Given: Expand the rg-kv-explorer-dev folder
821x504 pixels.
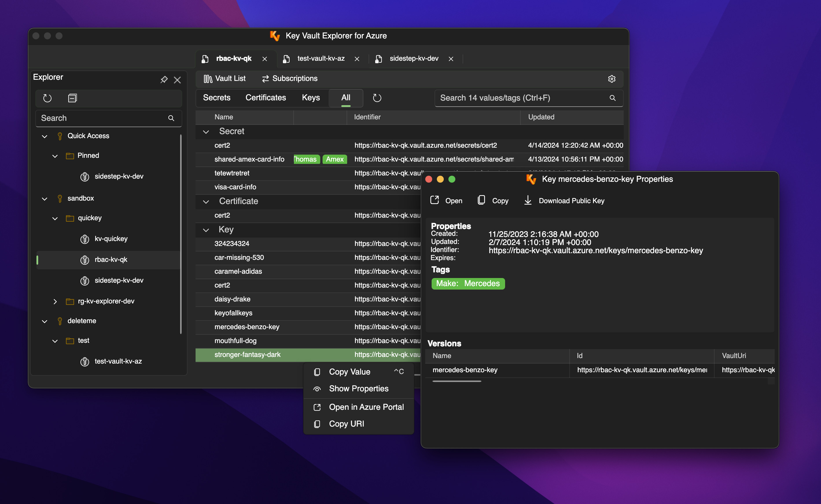Looking at the screenshot, I should 55,301.
